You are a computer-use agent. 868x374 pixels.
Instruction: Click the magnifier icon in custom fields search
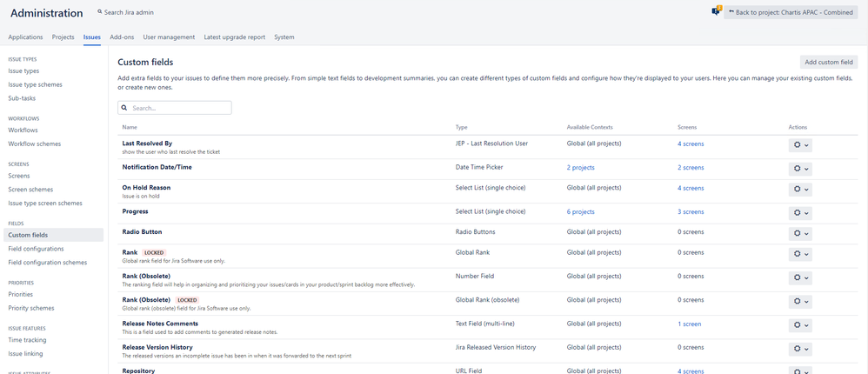[x=124, y=108]
